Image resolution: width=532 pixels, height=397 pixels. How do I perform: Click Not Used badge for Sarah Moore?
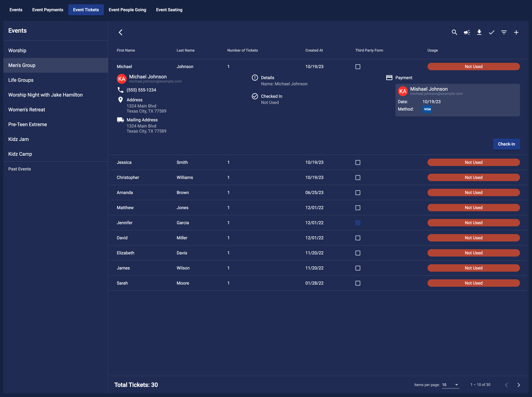click(x=473, y=283)
